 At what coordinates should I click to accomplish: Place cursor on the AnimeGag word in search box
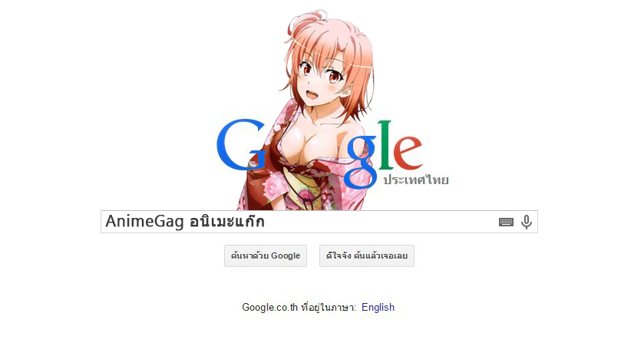[144, 221]
